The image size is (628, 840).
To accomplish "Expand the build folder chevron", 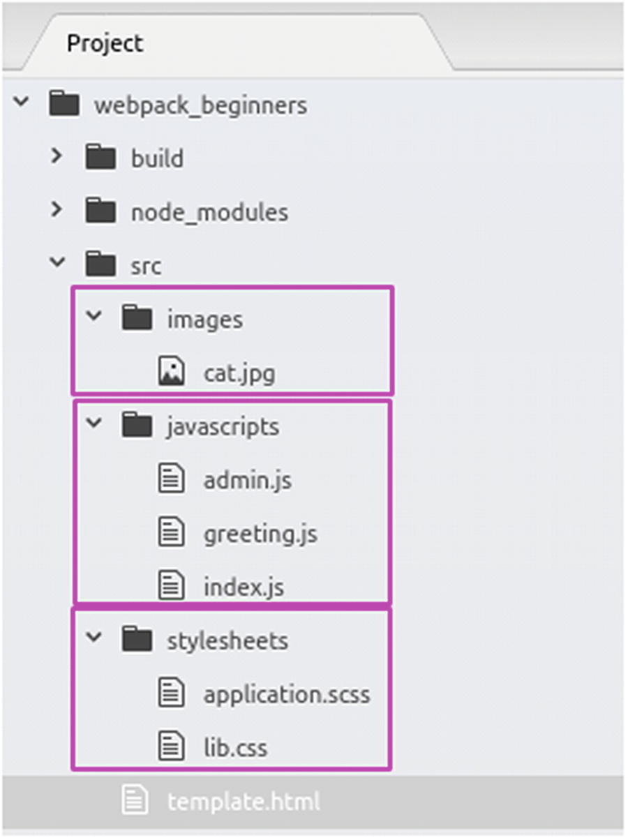I will 57,157.
